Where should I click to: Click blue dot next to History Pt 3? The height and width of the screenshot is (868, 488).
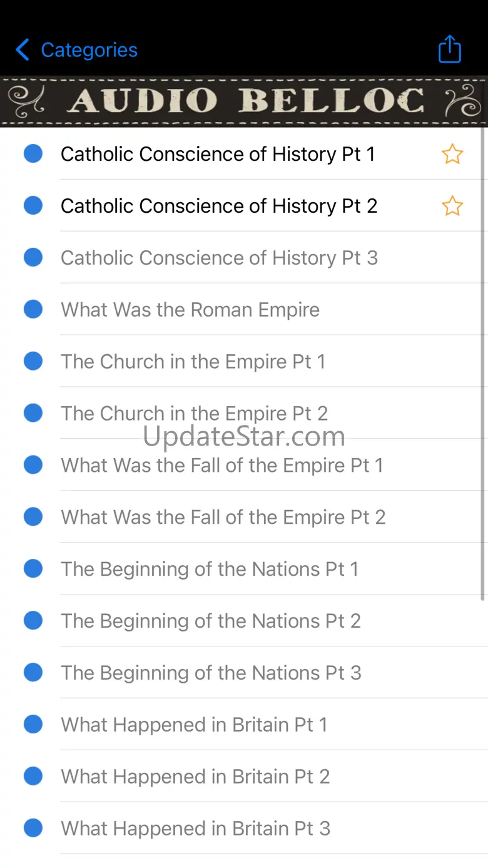pyautogui.click(x=33, y=257)
